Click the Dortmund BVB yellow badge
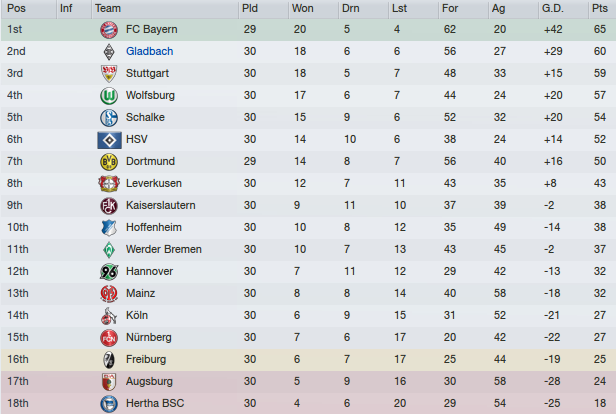This screenshot has height=414, width=616. pyautogui.click(x=109, y=161)
